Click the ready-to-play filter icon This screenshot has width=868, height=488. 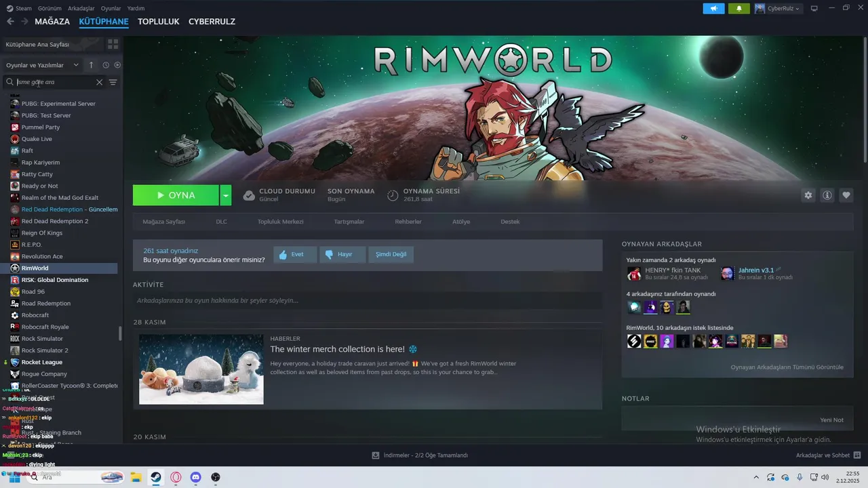[117, 65]
